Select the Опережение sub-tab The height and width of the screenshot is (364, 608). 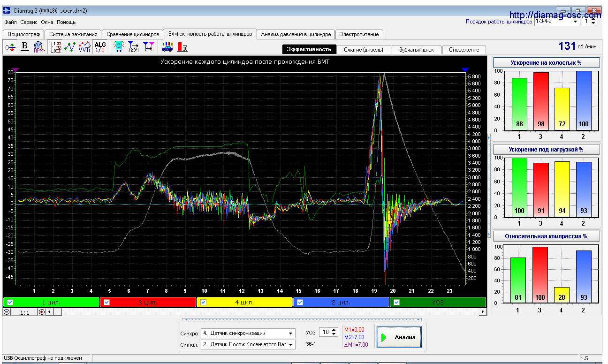pyautogui.click(x=464, y=49)
